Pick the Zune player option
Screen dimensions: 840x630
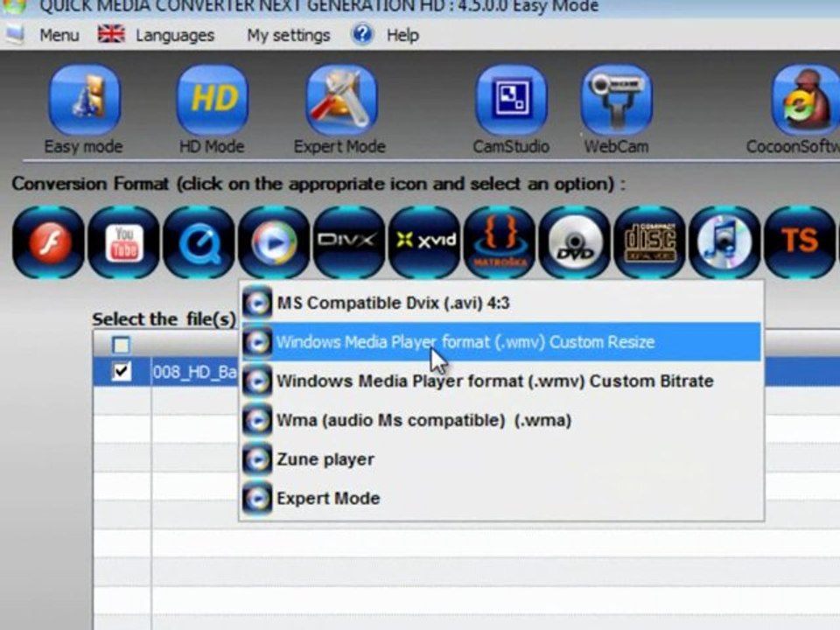[500, 459]
